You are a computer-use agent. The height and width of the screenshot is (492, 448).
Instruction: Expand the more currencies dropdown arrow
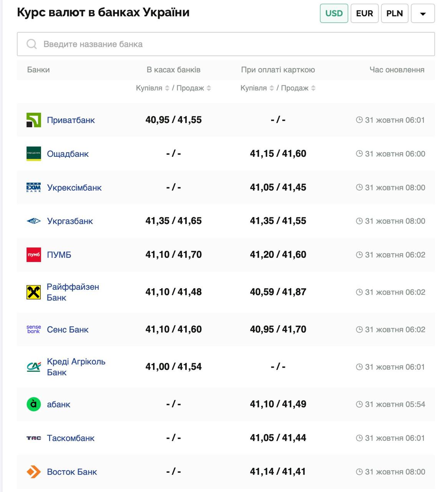[x=423, y=13]
